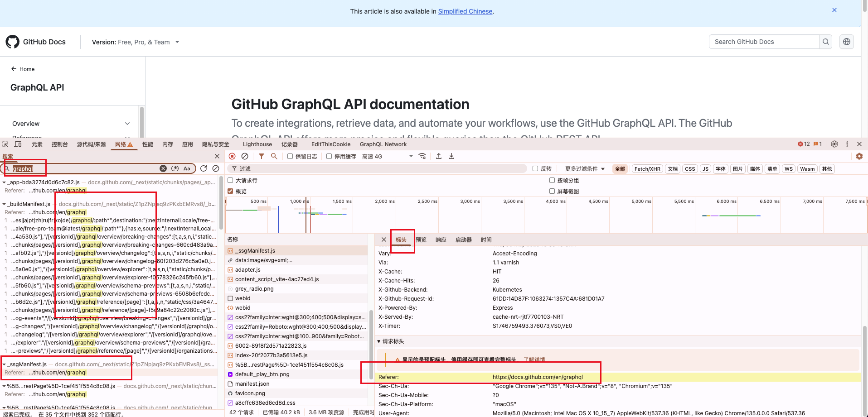The image size is (868, 417).
Task: Switch to the 控制台 panel tab
Action: pyautogui.click(x=60, y=144)
